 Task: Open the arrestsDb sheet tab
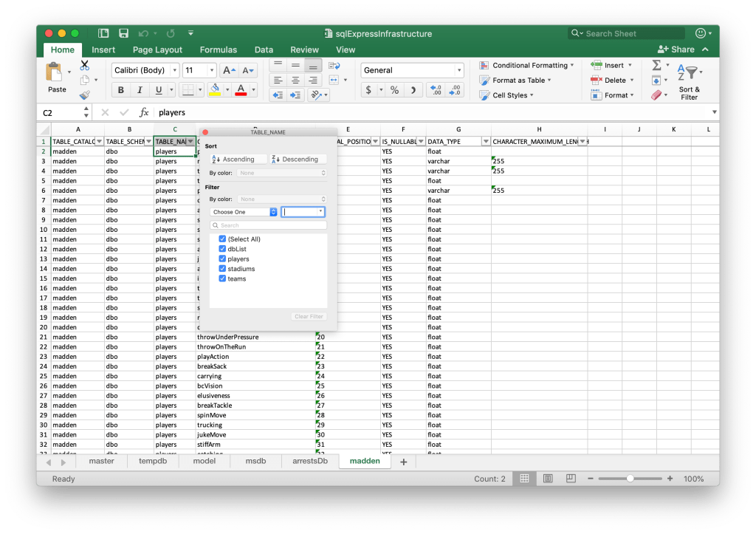pyautogui.click(x=309, y=461)
